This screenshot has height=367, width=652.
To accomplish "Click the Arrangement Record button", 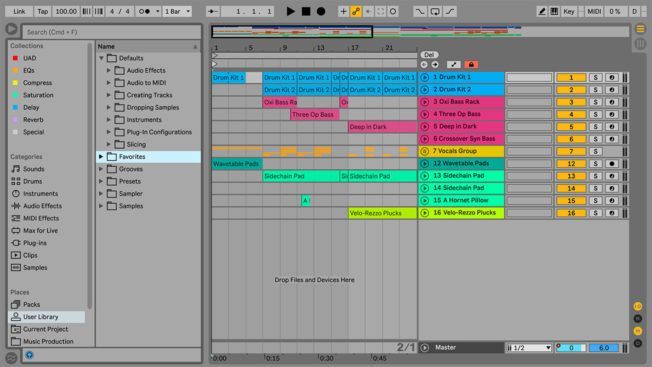I will click(321, 11).
